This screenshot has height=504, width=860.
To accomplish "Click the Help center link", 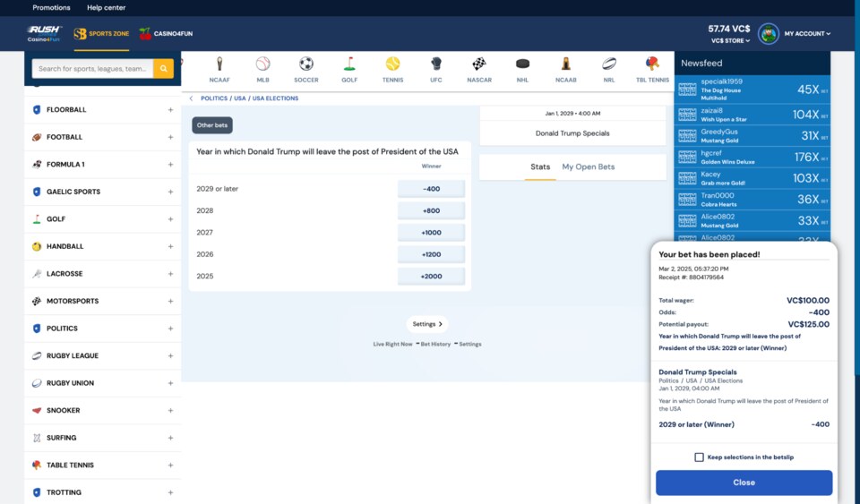I will [106, 8].
